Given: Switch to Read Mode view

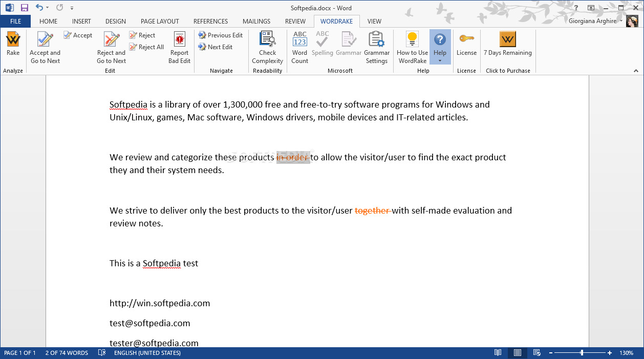Looking at the screenshot, I should click(x=498, y=353).
